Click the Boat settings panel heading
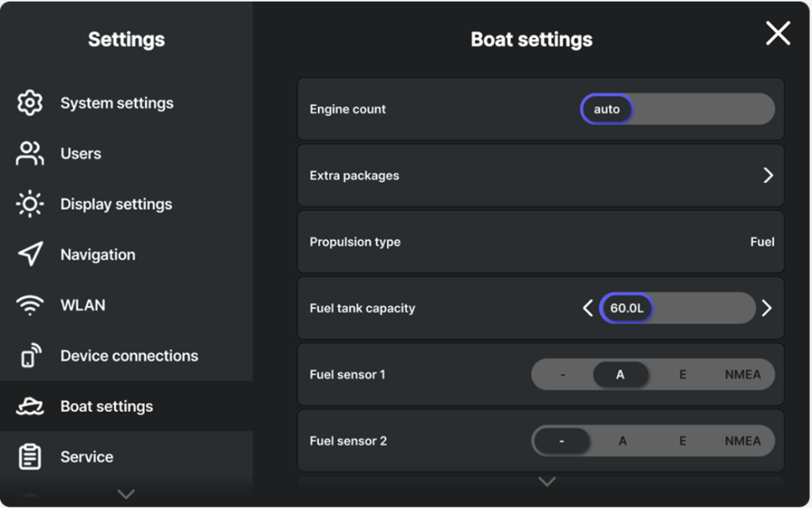This screenshot has height=508, width=812. click(531, 40)
